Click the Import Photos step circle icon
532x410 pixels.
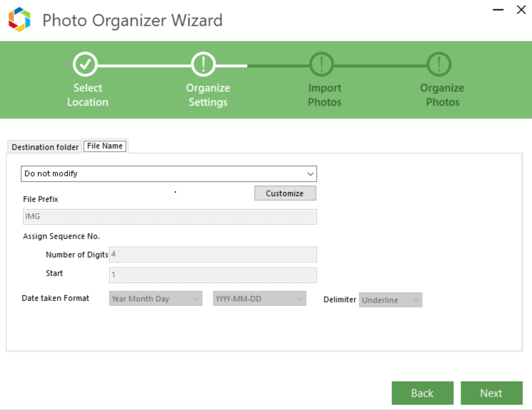[x=321, y=64]
